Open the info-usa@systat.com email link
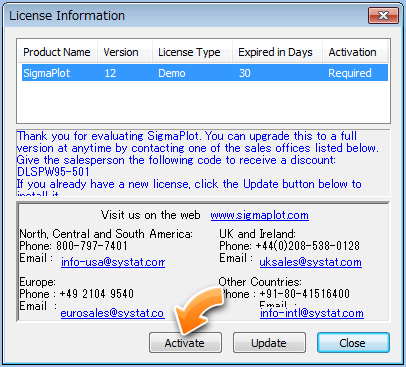 (x=113, y=262)
